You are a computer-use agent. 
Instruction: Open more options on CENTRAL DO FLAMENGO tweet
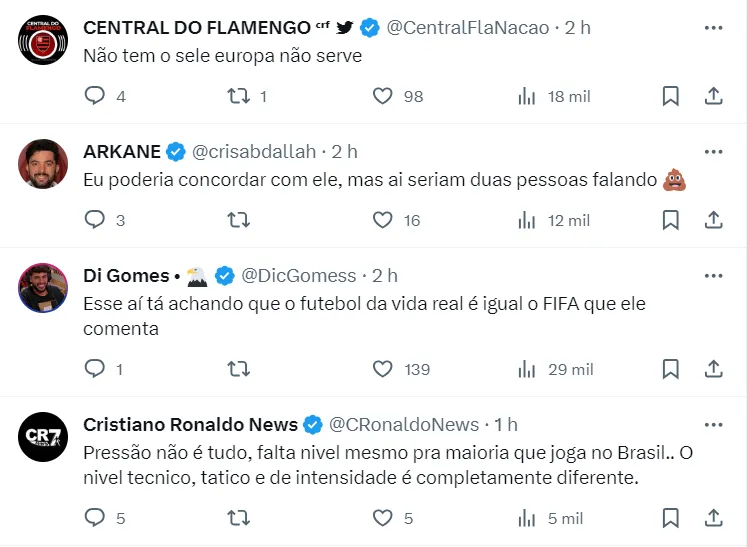pos(713,28)
